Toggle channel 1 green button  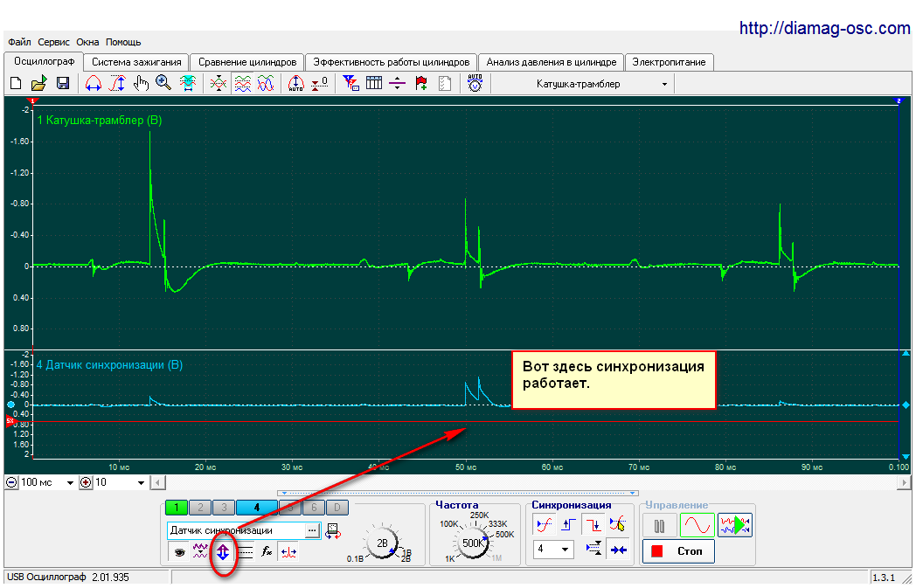click(x=177, y=507)
